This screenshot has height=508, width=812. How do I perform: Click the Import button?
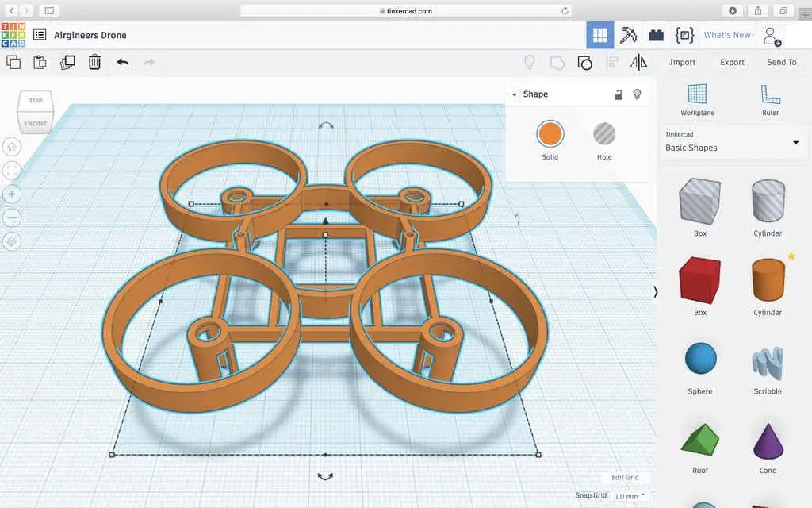click(x=682, y=62)
